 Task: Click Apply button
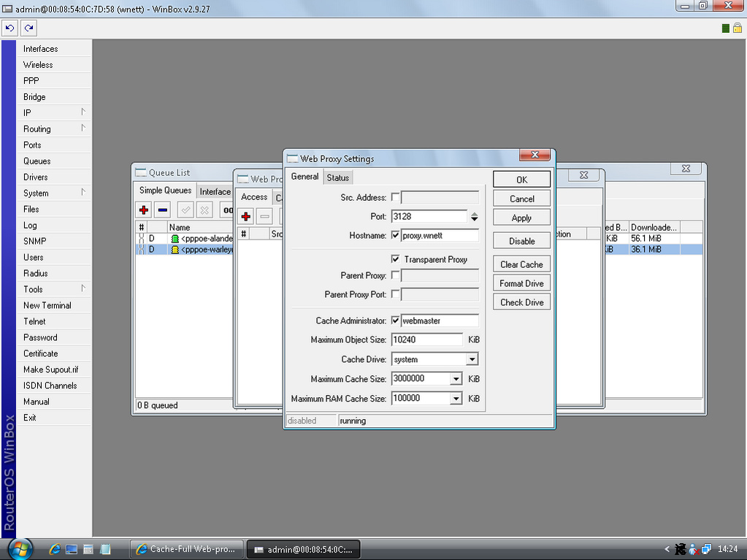pyautogui.click(x=521, y=218)
